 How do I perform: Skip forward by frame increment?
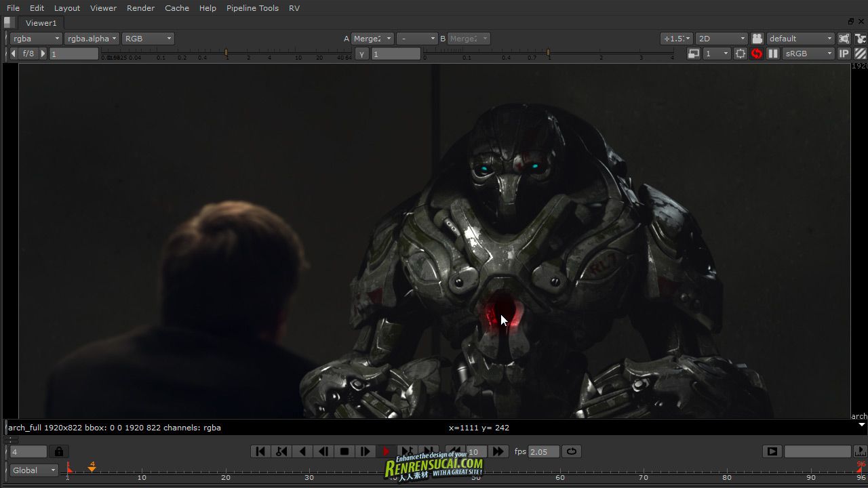click(498, 451)
